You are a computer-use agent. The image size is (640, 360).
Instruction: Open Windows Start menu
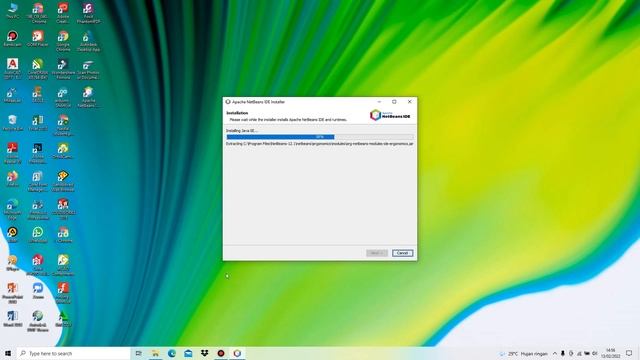pyautogui.click(x=7, y=353)
